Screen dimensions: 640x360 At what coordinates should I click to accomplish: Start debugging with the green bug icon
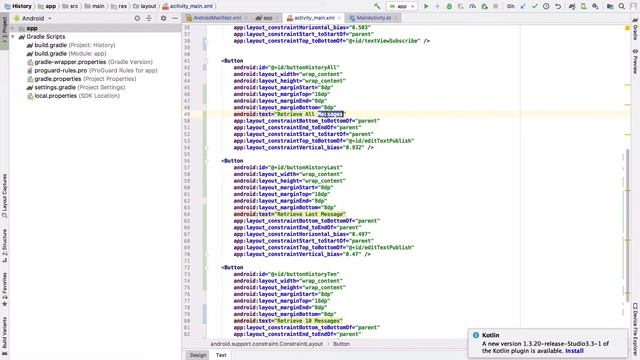pyautogui.click(x=449, y=6)
